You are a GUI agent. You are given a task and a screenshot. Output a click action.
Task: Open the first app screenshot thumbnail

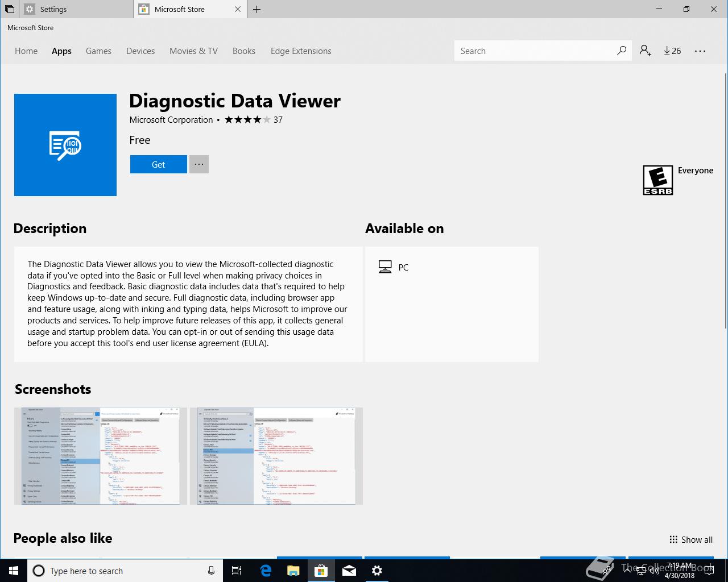[101, 456]
